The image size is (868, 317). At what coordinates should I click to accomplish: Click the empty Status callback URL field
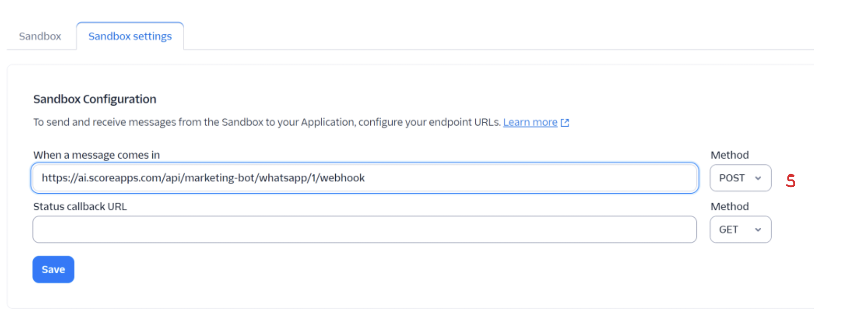click(x=364, y=230)
